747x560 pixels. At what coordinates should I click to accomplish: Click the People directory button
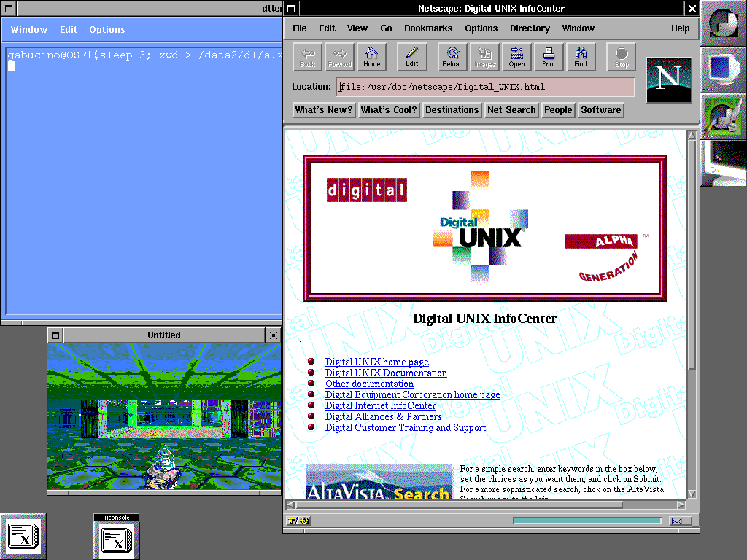tap(558, 110)
